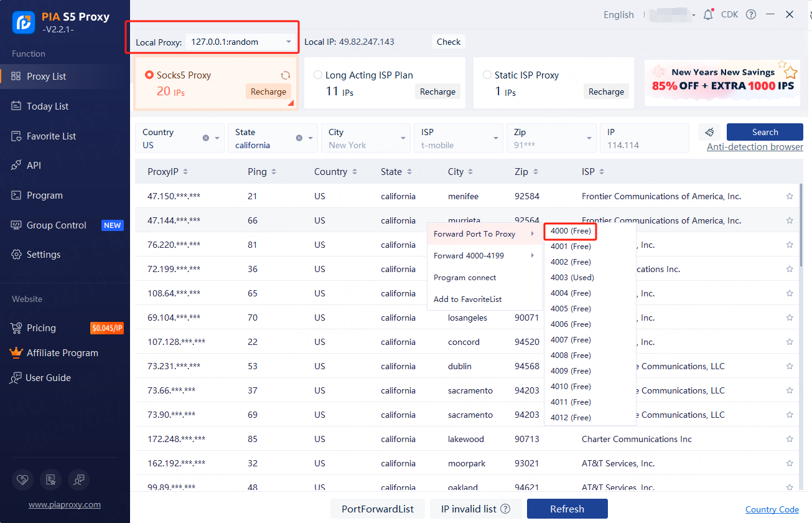This screenshot has height=523, width=812.
Task: Open the City filter dropdown
Action: pos(404,138)
